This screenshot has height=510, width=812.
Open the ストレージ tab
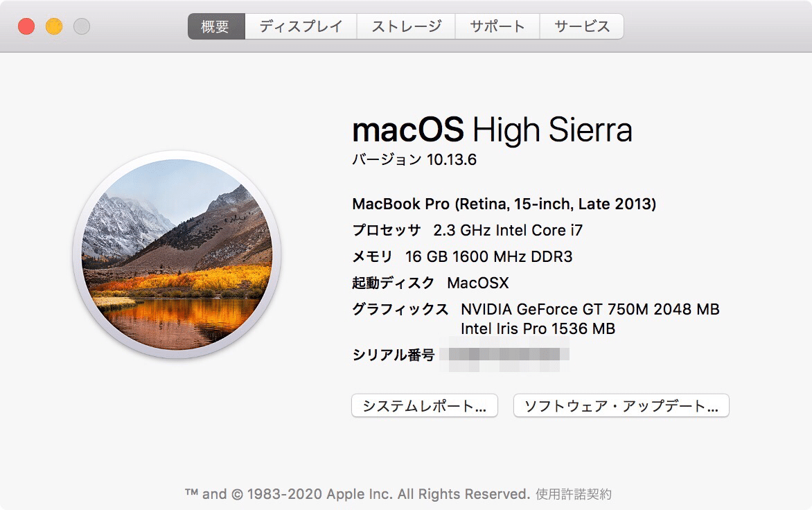point(406,26)
